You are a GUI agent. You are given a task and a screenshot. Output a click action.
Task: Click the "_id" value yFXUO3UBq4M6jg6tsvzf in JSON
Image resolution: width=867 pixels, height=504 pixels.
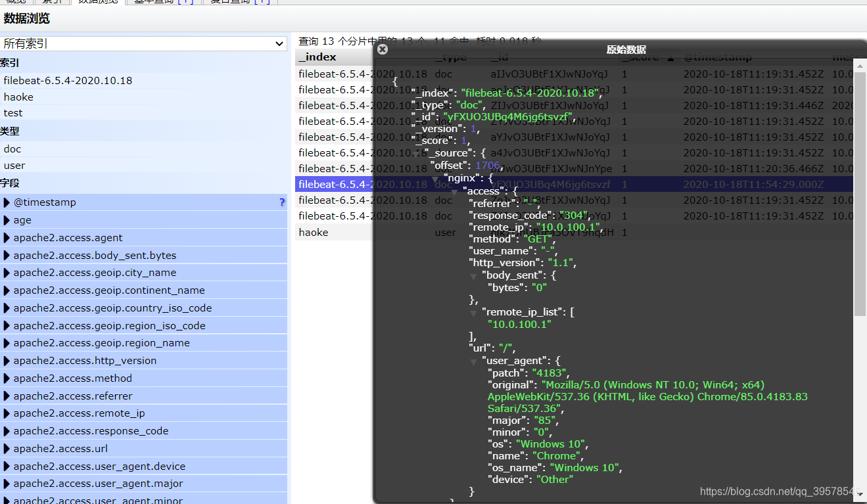509,117
